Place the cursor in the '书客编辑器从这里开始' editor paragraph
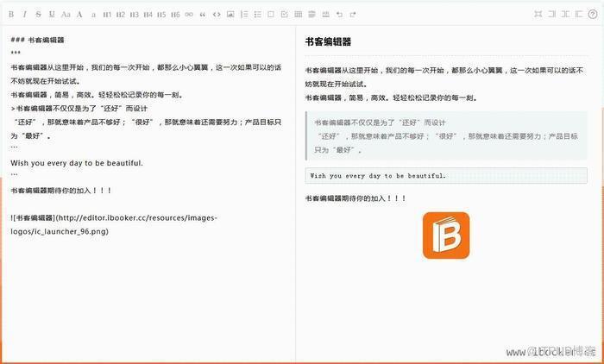 click(146, 74)
